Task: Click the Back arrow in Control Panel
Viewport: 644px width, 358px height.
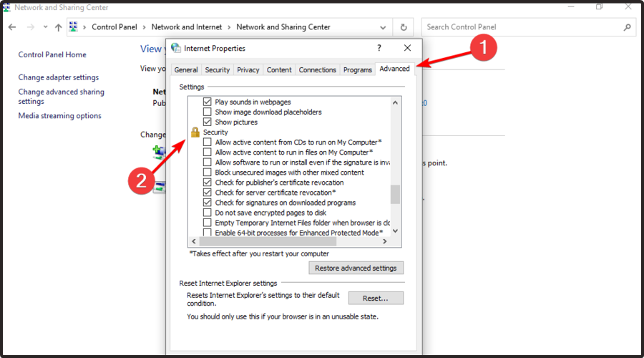Action: (x=12, y=27)
